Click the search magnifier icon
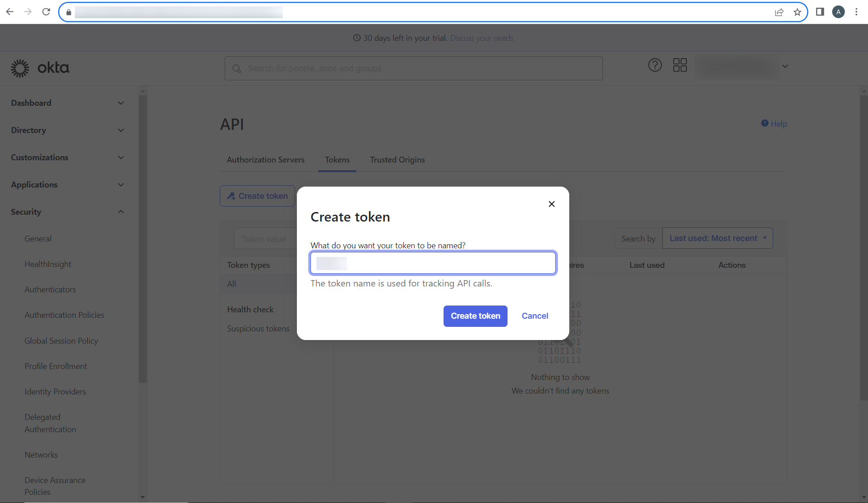 click(x=237, y=69)
